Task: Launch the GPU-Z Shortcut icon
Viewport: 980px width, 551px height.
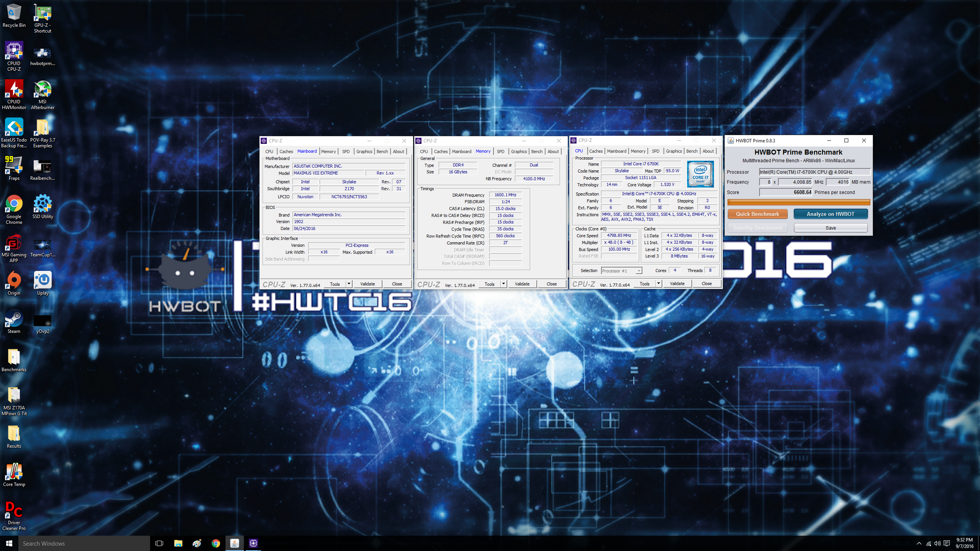Action: pyautogui.click(x=42, y=18)
